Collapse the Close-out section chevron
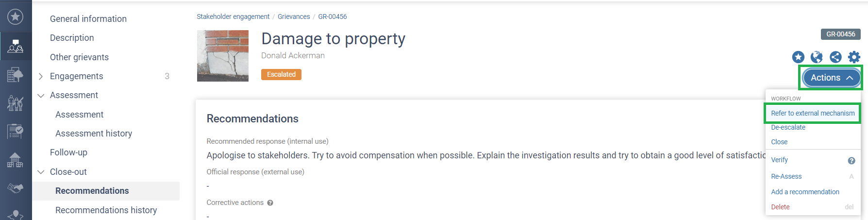Viewport: 868px width, 220px height. point(41,172)
